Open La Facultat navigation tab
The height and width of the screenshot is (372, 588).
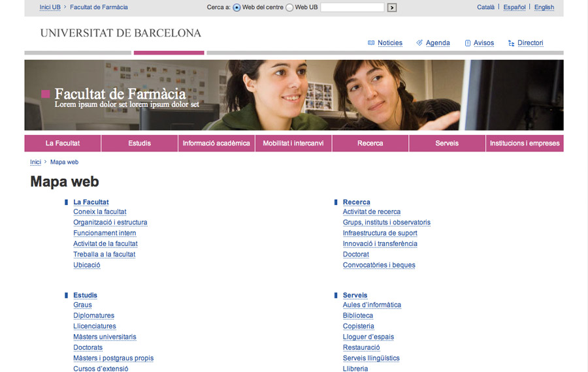click(63, 143)
